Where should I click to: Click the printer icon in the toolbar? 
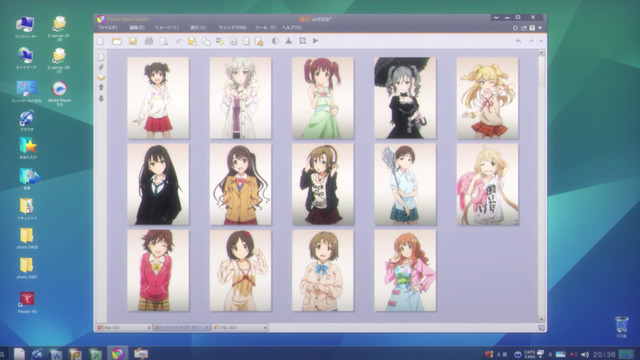pyautogui.click(x=149, y=41)
